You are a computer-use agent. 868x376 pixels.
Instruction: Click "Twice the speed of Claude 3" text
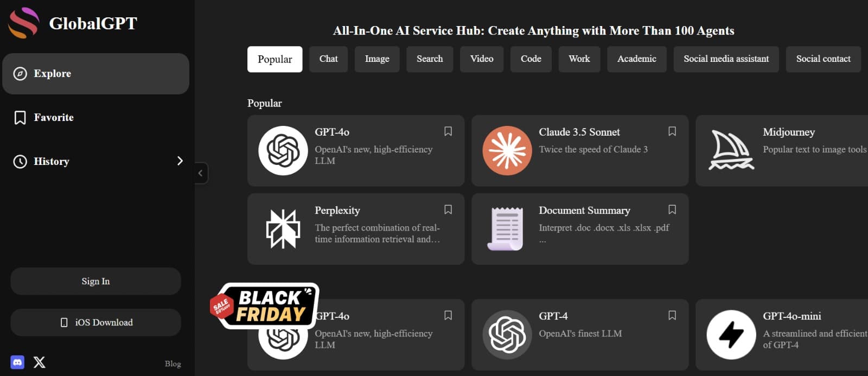point(593,149)
